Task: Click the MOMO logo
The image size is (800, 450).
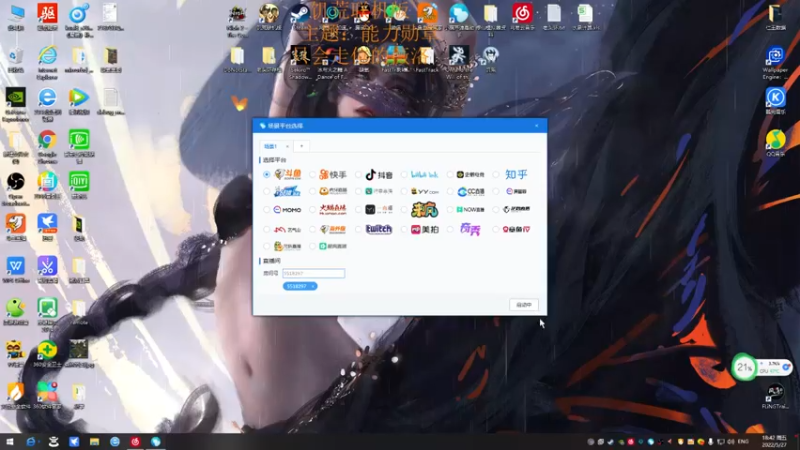Action: [287, 210]
